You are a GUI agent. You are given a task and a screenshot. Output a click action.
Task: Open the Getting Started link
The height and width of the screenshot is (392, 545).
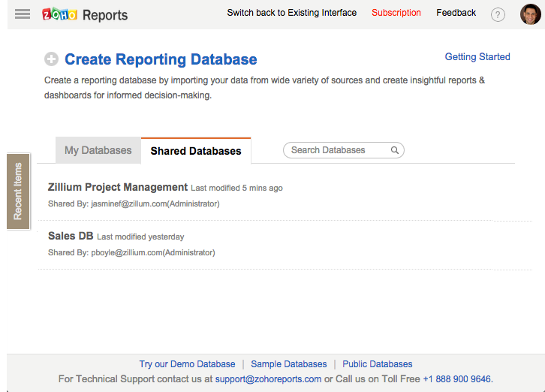tap(477, 57)
